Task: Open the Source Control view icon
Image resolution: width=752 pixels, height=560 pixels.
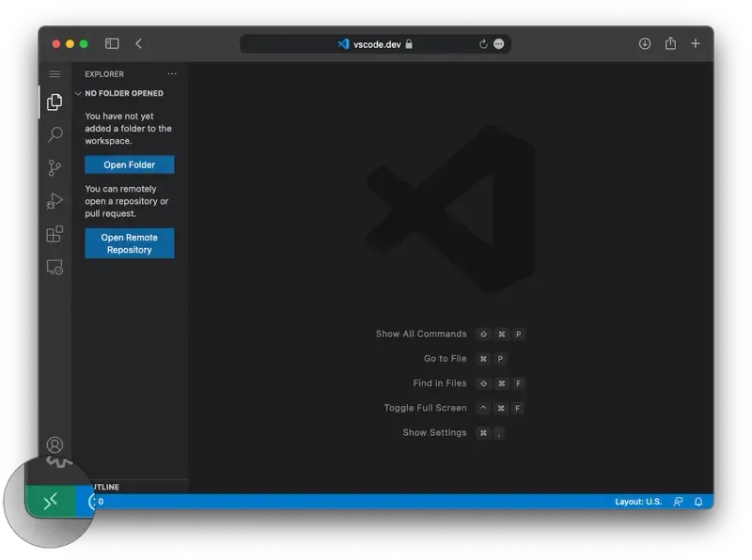Action: [x=55, y=168]
